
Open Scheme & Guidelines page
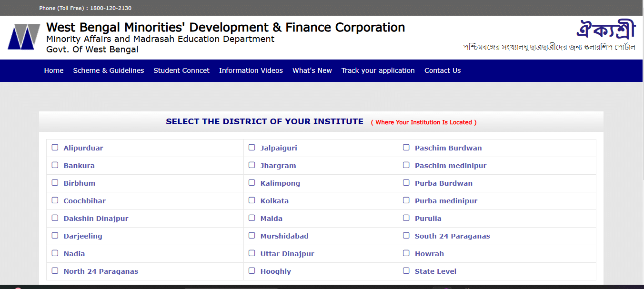(x=108, y=70)
